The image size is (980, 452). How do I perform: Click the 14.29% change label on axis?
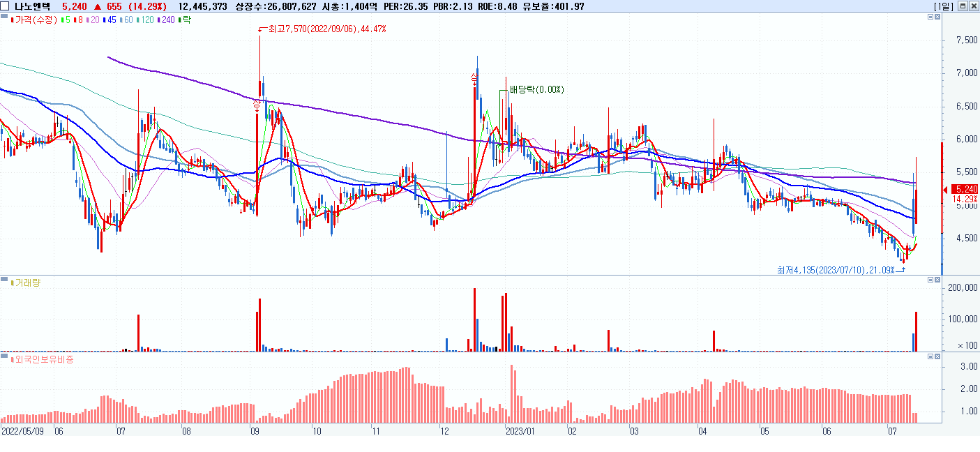pyautogui.click(x=966, y=199)
